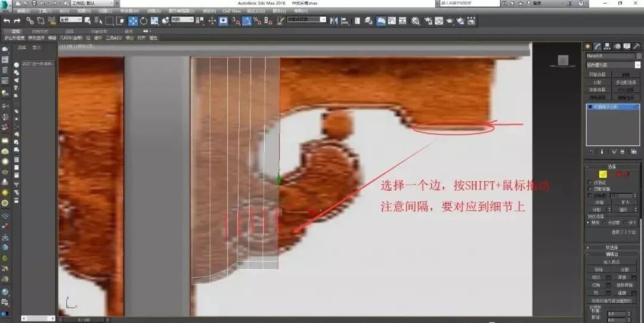The width and height of the screenshot is (644, 323).
Task: Click the help search input field in title bar
Action: point(469,4)
